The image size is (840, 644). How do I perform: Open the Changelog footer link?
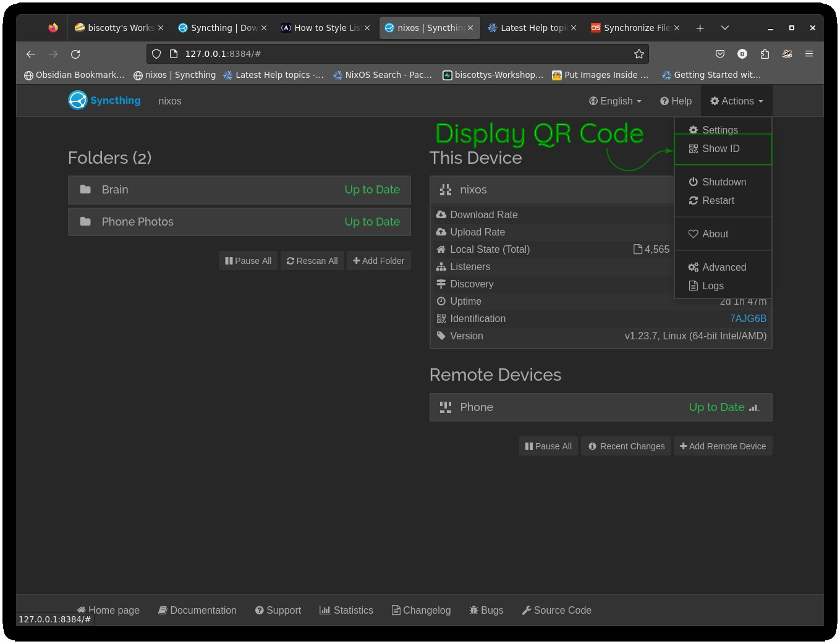coord(422,610)
